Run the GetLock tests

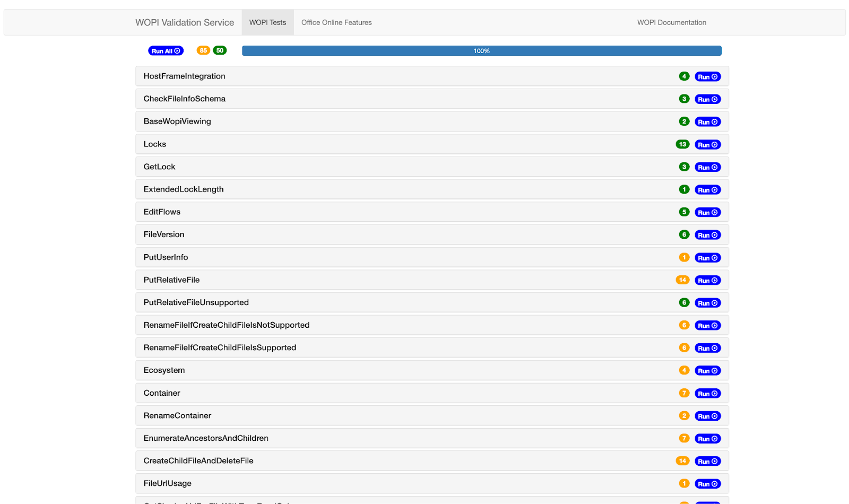click(x=707, y=167)
